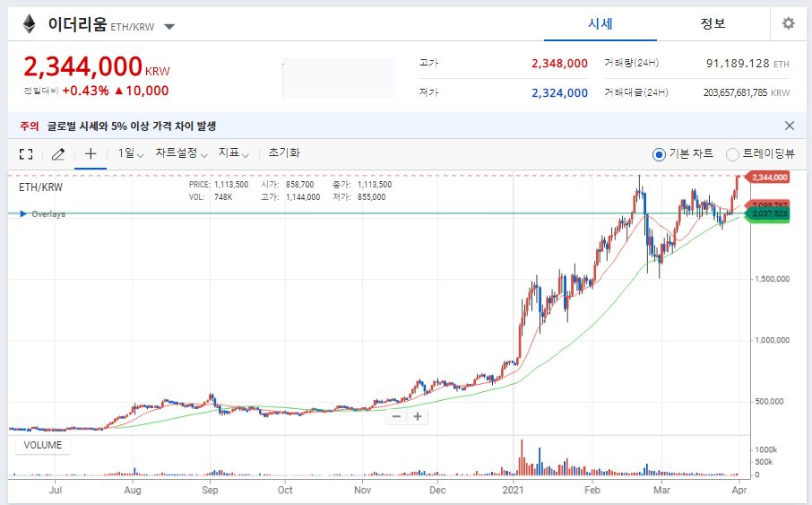This screenshot has height=505, width=812.
Task: Open the 지표 indicators dropdown
Action: pyautogui.click(x=234, y=153)
